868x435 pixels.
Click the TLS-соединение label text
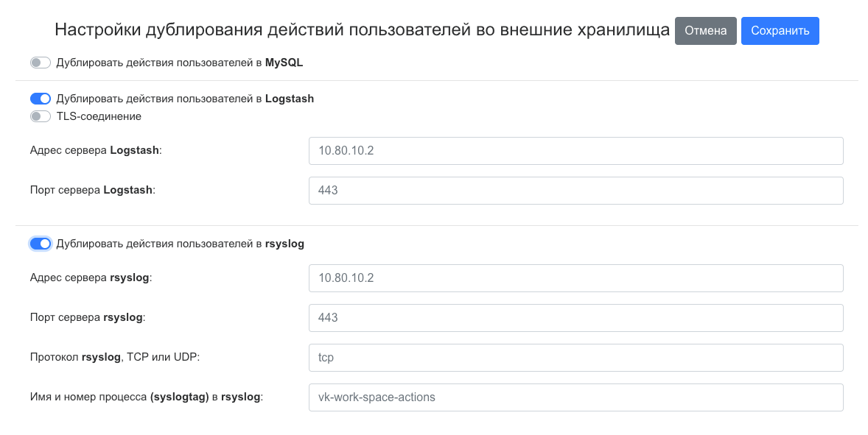click(x=99, y=116)
